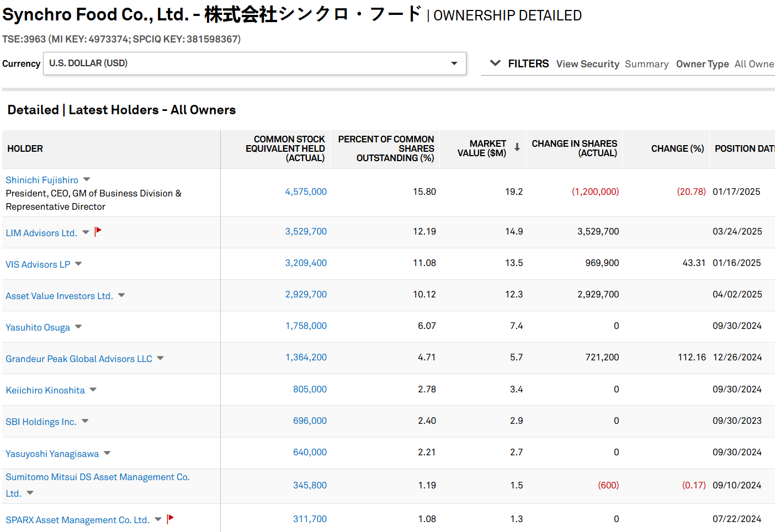This screenshot has height=532, width=775.
Task: Click shares held value 3,529,700 in LIM row
Action: click(306, 231)
